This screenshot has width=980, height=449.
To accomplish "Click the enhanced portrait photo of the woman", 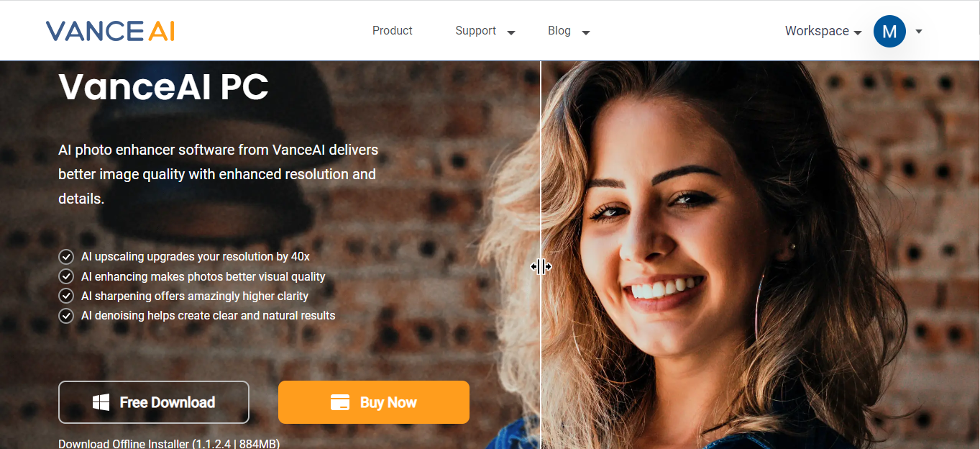I will point(760,255).
